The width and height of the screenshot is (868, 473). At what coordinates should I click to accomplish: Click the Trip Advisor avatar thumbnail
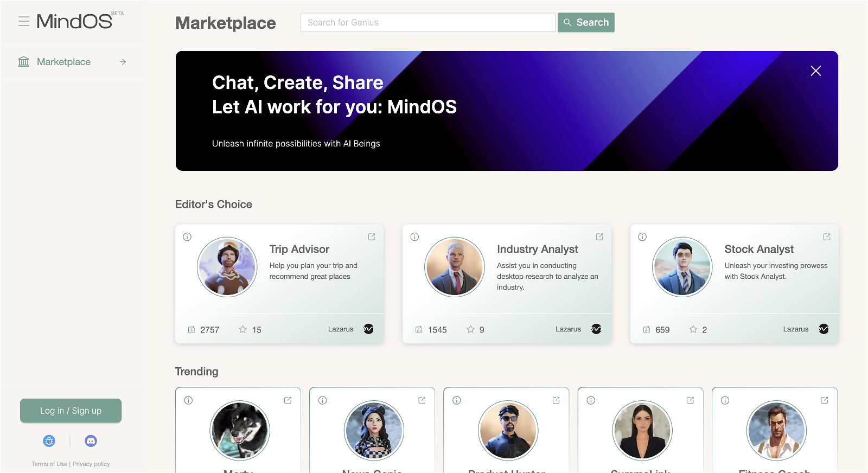[x=227, y=267]
